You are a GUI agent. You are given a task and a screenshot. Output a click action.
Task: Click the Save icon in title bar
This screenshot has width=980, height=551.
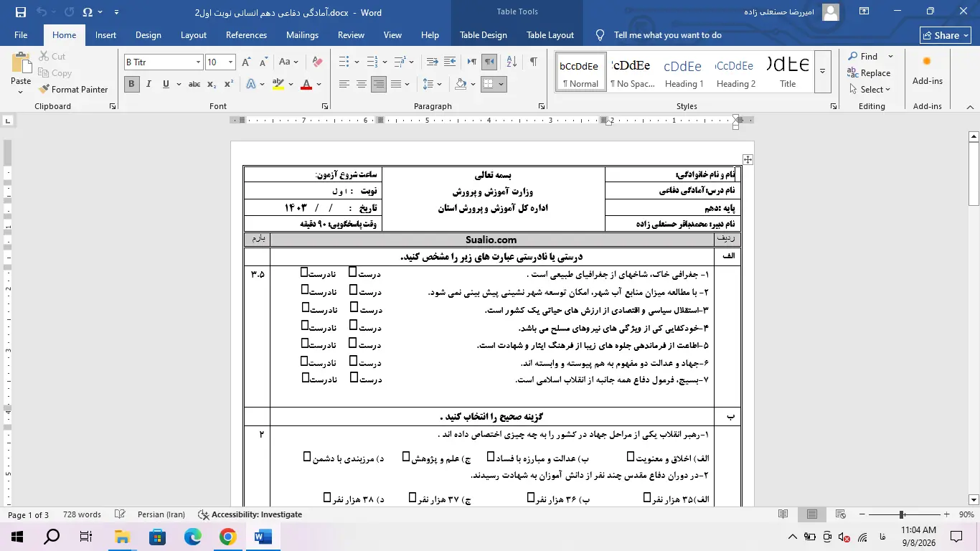coord(20,12)
